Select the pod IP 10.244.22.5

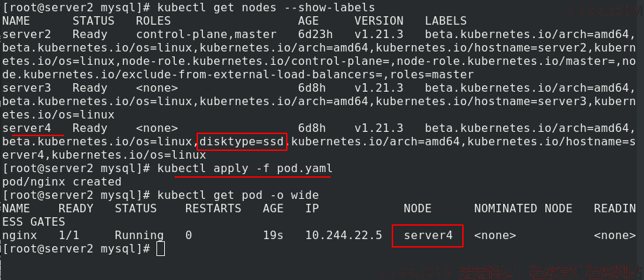(343, 236)
